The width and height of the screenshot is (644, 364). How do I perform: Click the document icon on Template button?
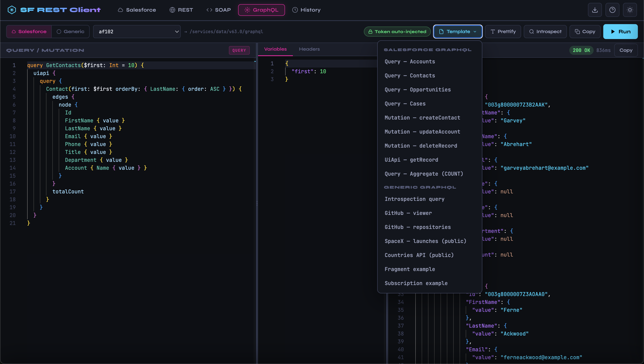coord(441,32)
